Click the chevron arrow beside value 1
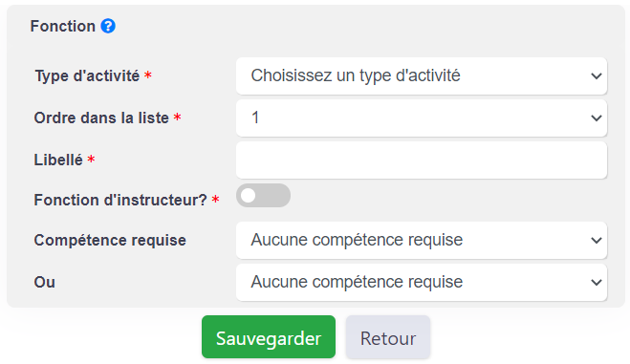This screenshot has height=364, width=630. [x=597, y=118]
